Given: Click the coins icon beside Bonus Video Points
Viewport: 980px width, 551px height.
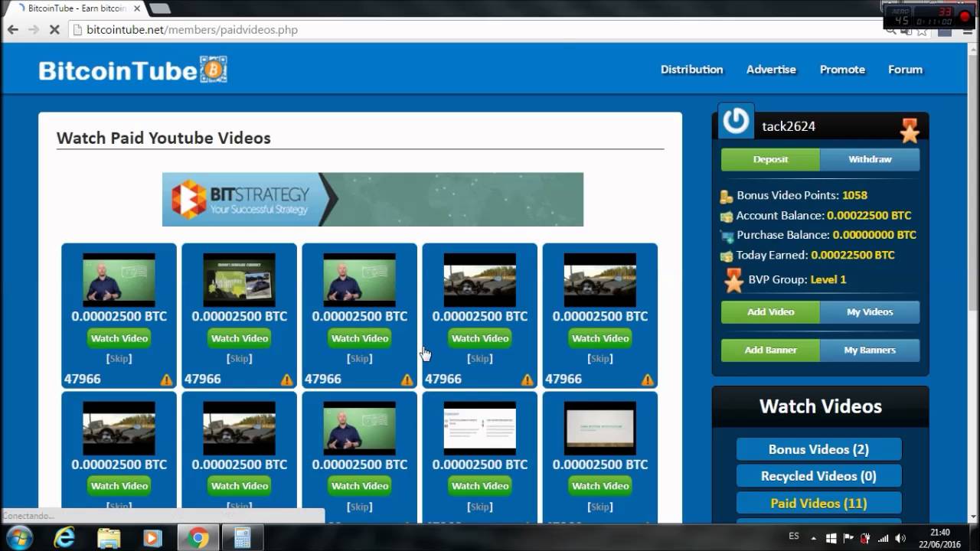Looking at the screenshot, I should [727, 196].
